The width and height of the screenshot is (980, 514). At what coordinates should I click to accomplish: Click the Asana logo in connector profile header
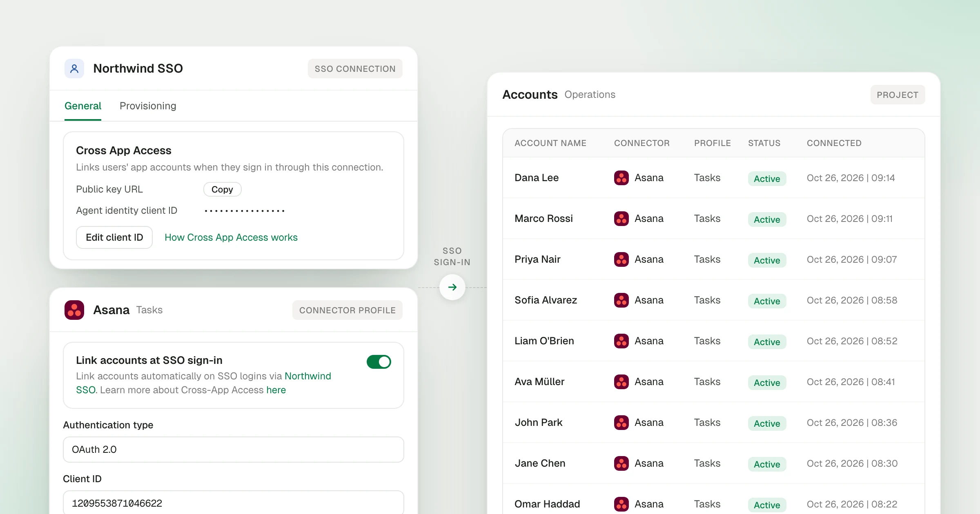(74, 310)
